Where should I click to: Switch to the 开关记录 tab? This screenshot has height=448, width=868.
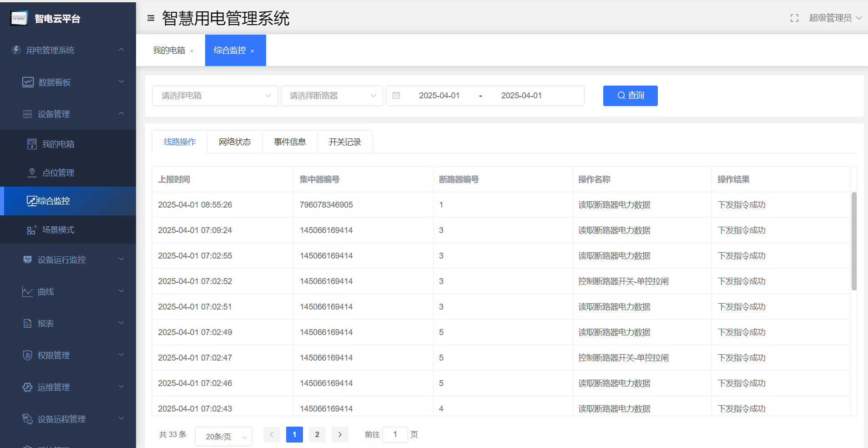coord(345,142)
